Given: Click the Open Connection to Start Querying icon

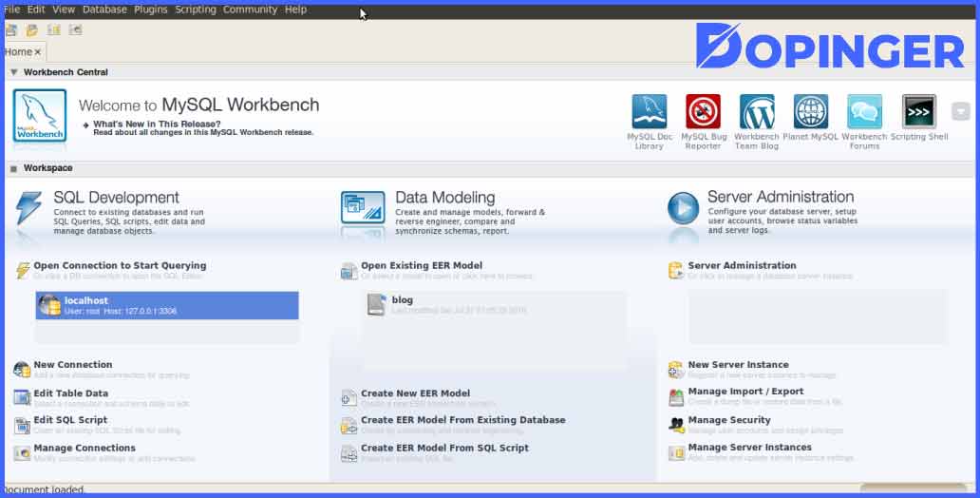Looking at the screenshot, I should click(23, 270).
